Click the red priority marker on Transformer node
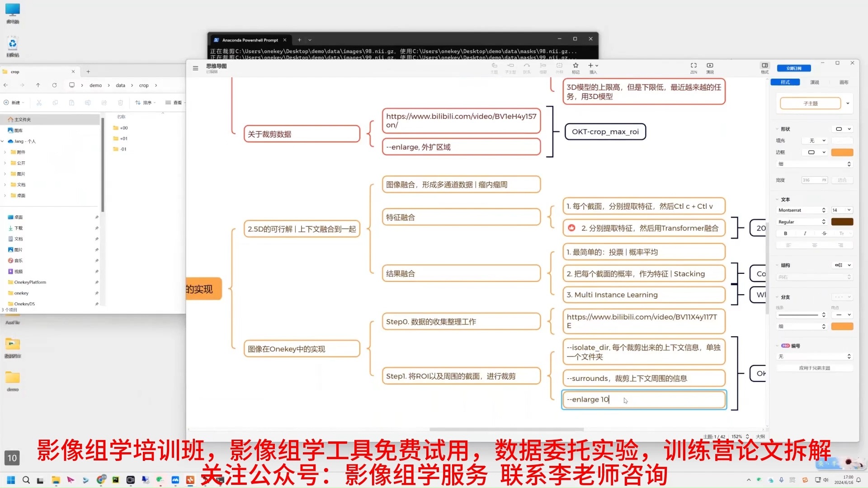The image size is (868, 488). 571,228
